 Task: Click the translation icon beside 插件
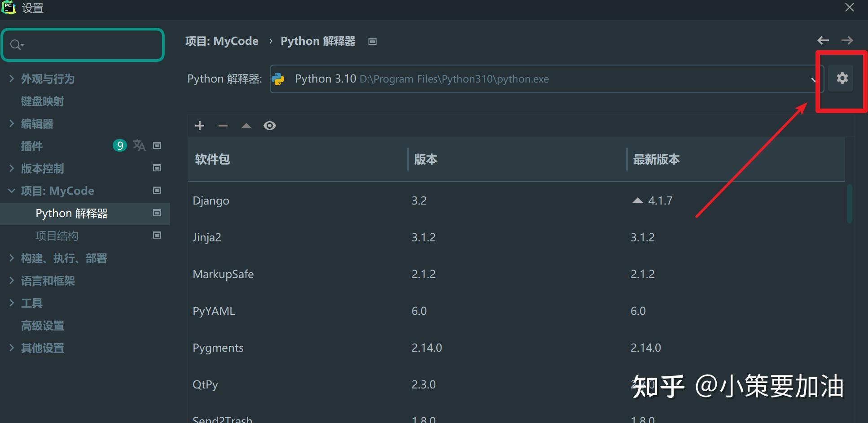point(139,145)
